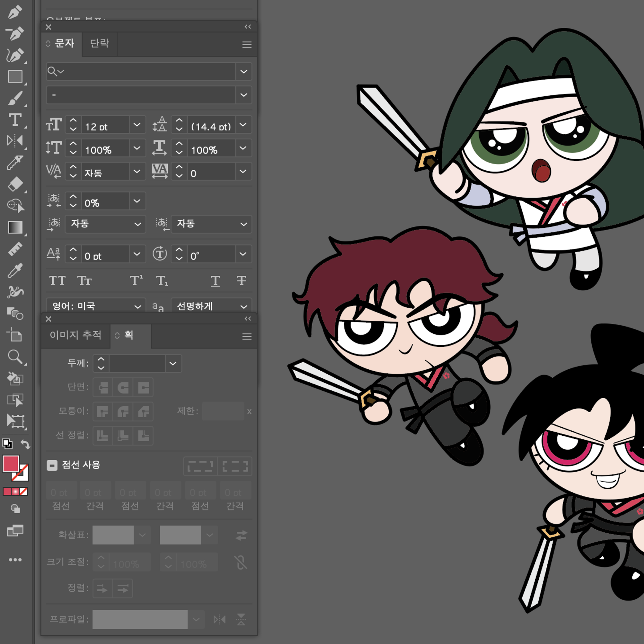Open the font size 12 pt dropdown
644x644 pixels.
coord(137,125)
